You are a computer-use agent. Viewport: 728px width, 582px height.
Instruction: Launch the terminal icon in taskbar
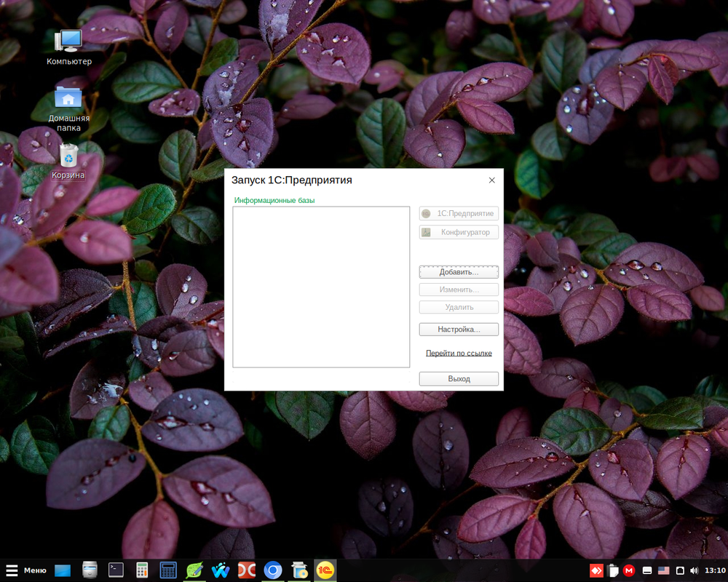click(116, 570)
